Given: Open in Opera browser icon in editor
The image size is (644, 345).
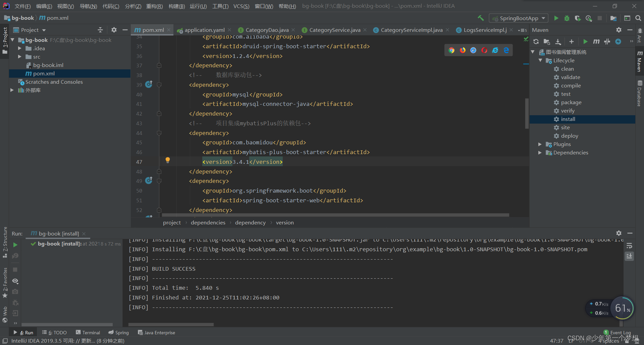Looking at the screenshot, I should pos(484,50).
